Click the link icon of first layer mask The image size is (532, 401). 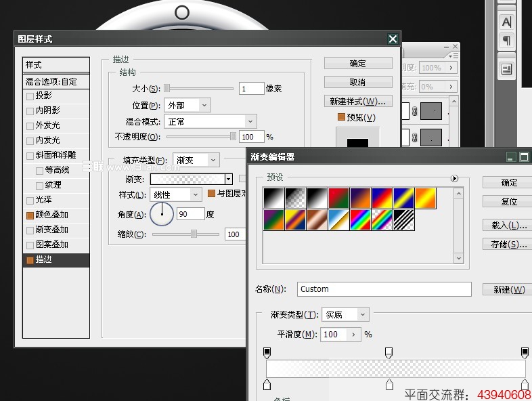[x=414, y=111]
